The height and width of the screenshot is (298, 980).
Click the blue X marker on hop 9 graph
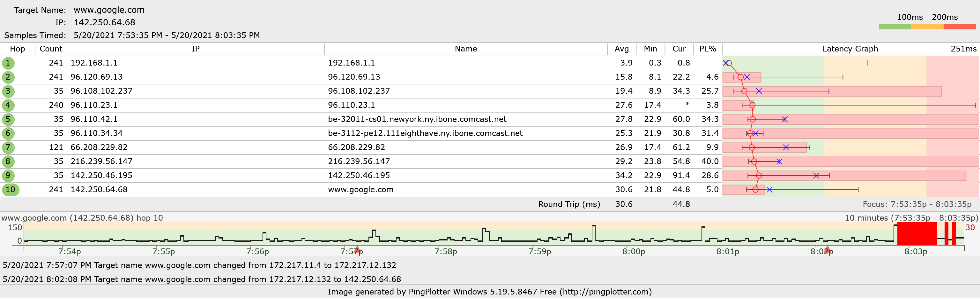coord(816,176)
